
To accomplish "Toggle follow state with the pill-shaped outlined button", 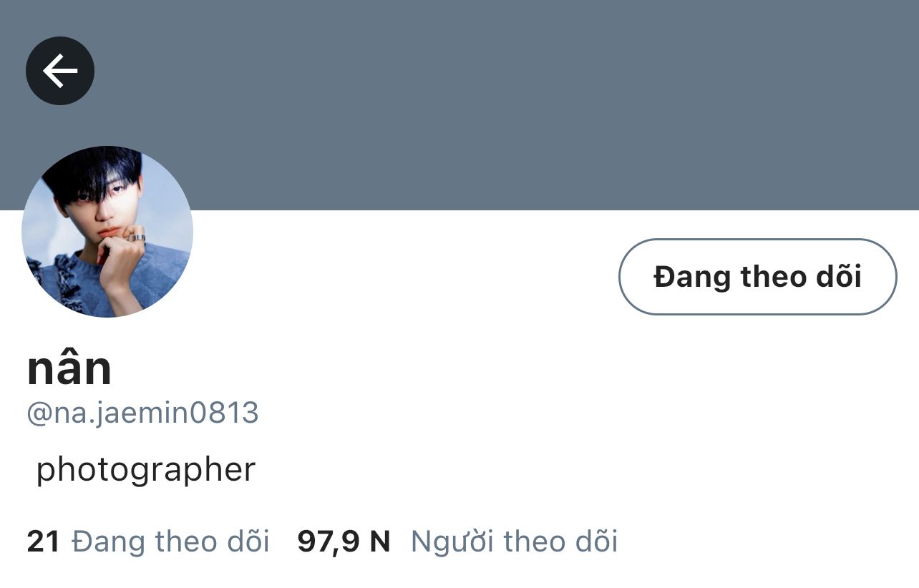I will (757, 277).
